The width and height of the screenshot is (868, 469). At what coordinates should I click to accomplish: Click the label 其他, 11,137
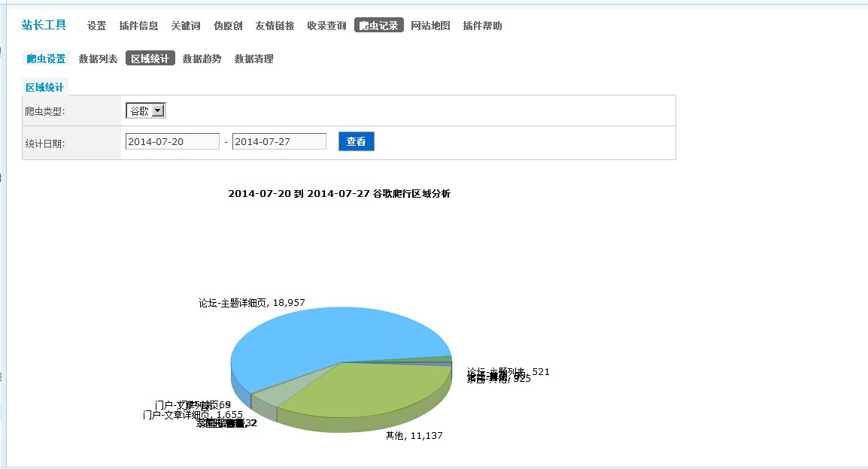point(414,436)
